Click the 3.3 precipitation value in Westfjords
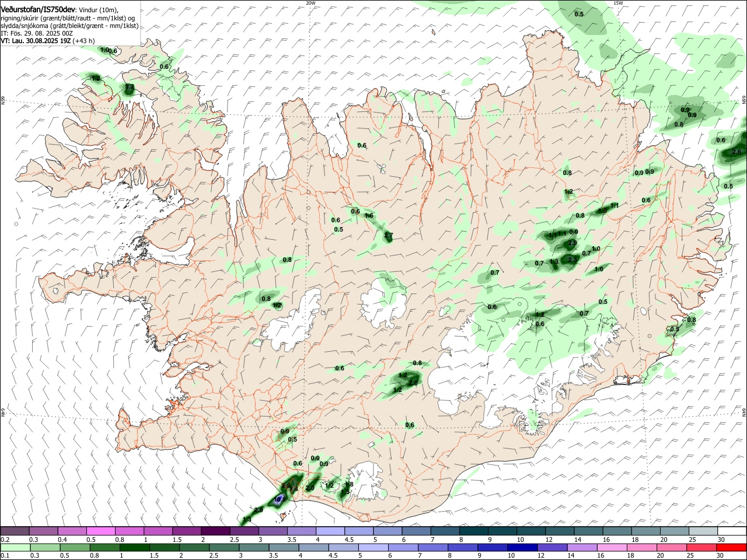Image resolution: width=747 pixels, height=560 pixels. pos(130,87)
